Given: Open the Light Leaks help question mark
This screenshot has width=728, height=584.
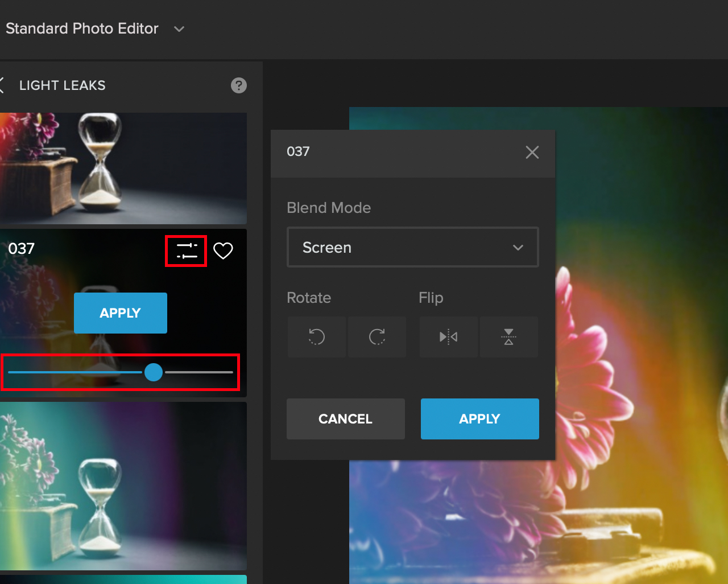Looking at the screenshot, I should tap(239, 85).
